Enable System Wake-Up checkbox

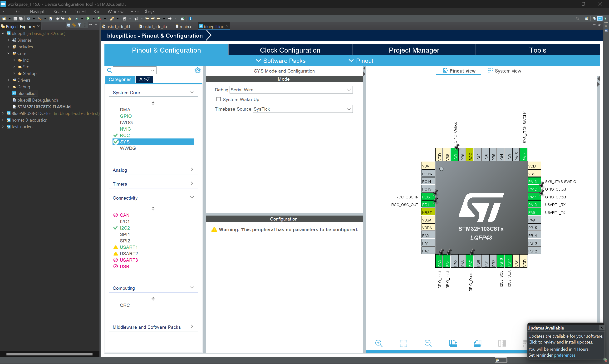218,99
